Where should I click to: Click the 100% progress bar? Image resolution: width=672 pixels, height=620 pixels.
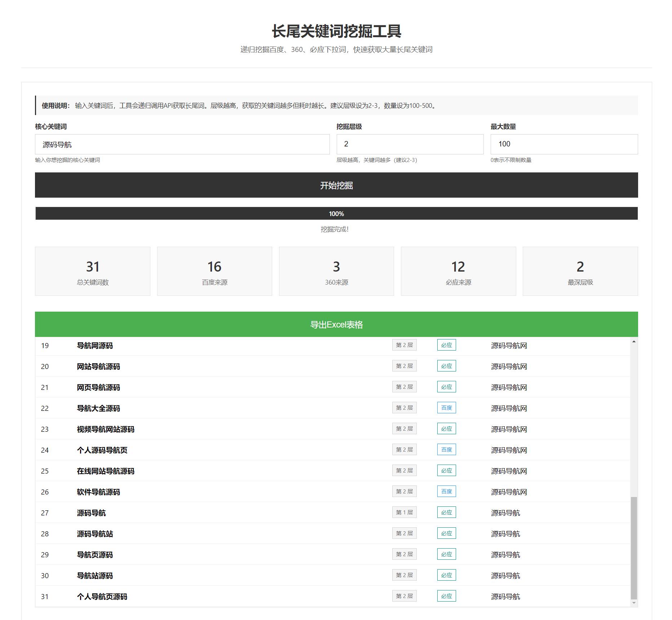pos(336,214)
